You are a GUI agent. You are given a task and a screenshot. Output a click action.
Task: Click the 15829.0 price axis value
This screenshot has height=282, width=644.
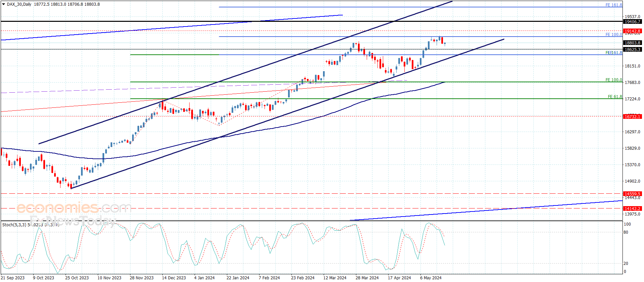pos(632,148)
